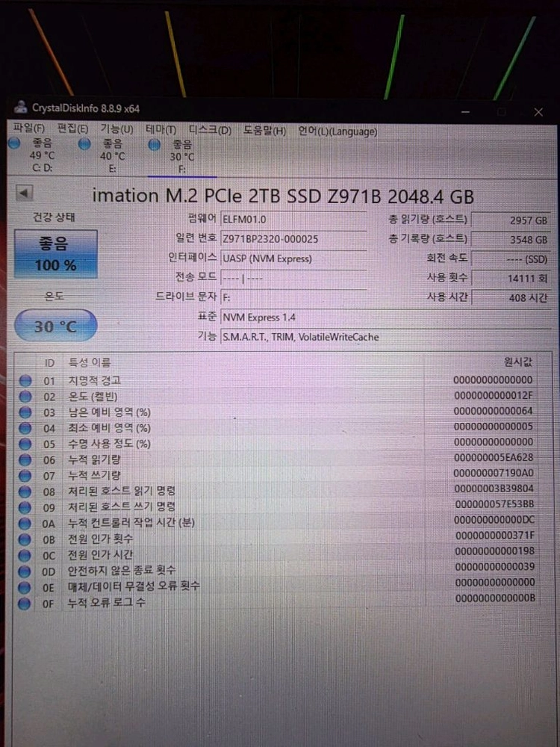Click status circle for 03 남은 예비 영역
This screenshot has width=560, height=747.
point(25,412)
